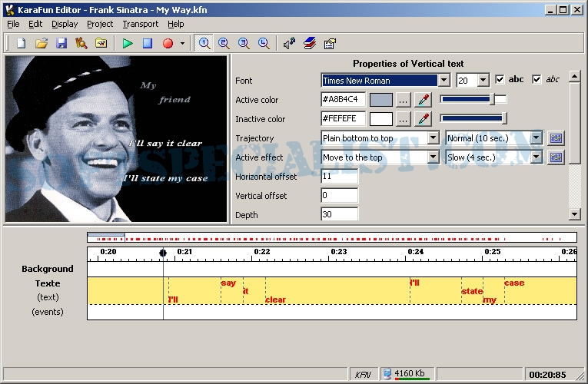
Task: Click the speaker audio settings icon
Action: coord(289,44)
